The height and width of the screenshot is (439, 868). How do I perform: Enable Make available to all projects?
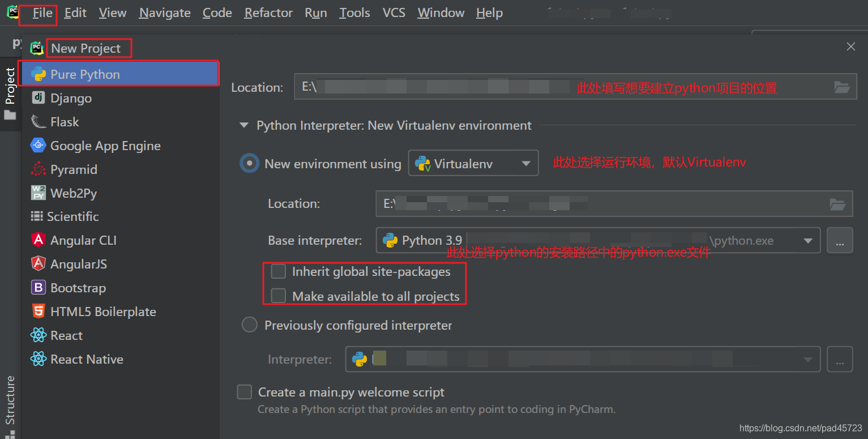[278, 296]
